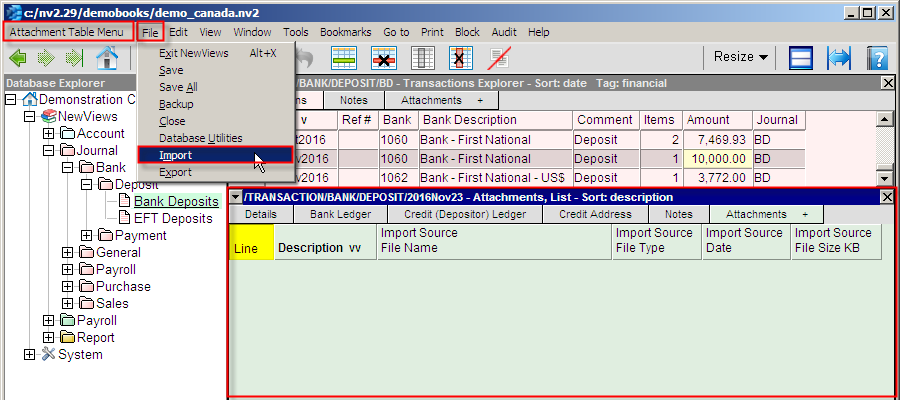Viewport: 900px width, 400px height.
Task: Expand the Account folder in tree
Action: [49, 134]
